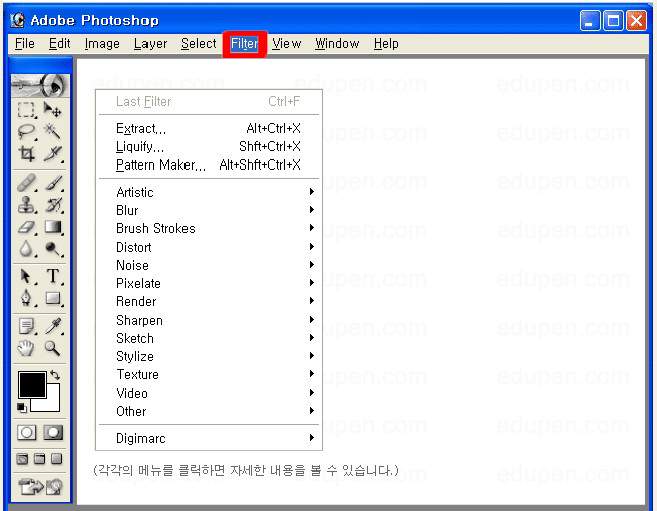The width and height of the screenshot is (657, 511).
Task: Open the Other filters entry
Action: pyautogui.click(x=209, y=411)
